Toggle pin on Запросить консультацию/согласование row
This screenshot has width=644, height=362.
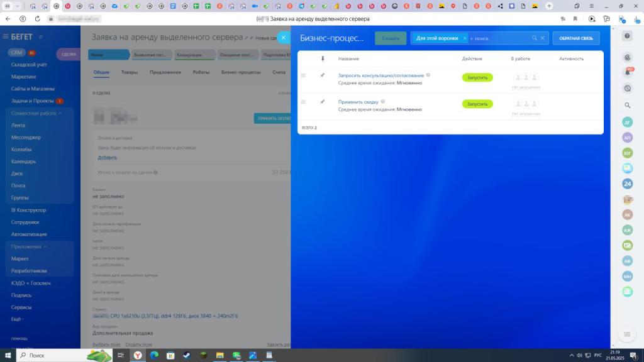pos(323,75)
